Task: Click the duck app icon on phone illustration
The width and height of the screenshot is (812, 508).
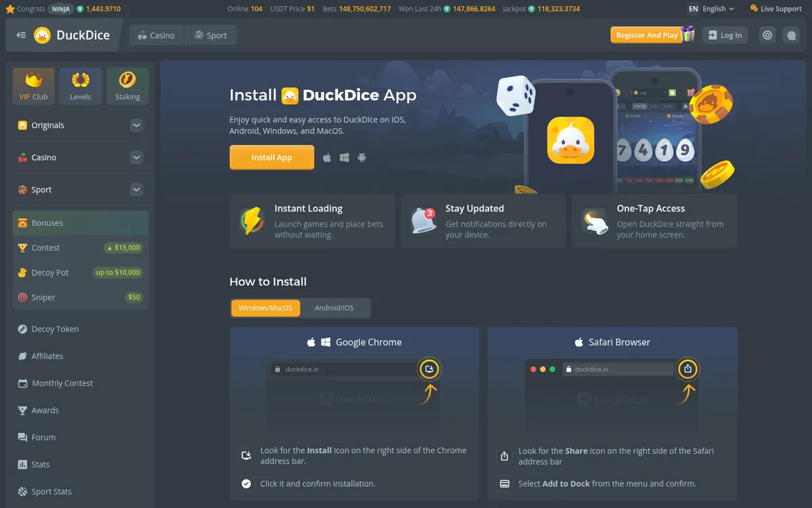Action: pyautogui.click(x=570, y=140)
